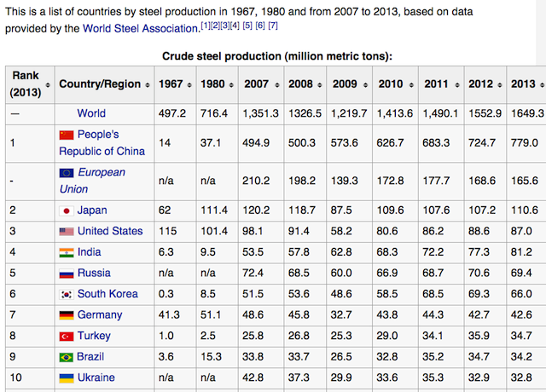The image size is (546, 392).
Task: Follow citation reference [5]
Action: pyautogui.click(x=247, y=25)
